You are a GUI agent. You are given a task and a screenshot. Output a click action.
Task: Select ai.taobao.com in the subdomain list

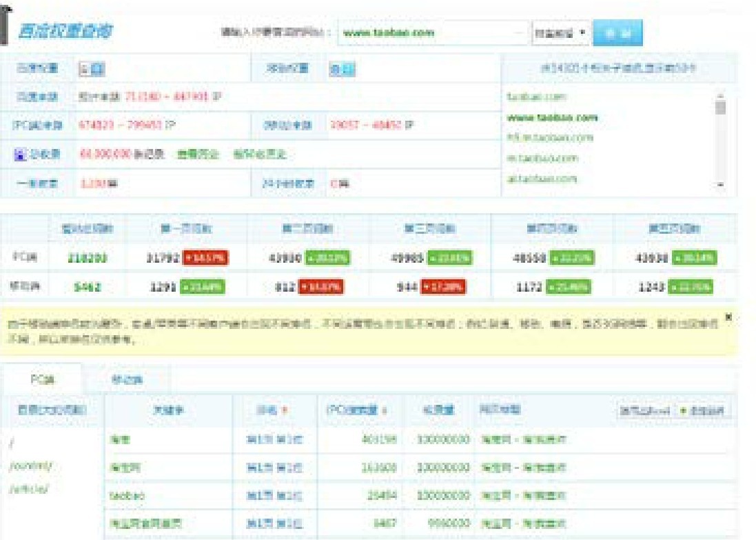(541, 179)
